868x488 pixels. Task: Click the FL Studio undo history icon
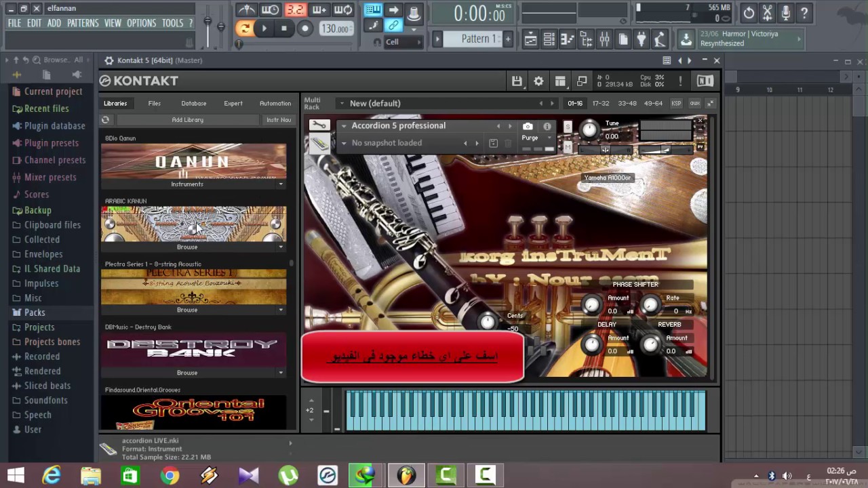point(749,12)
